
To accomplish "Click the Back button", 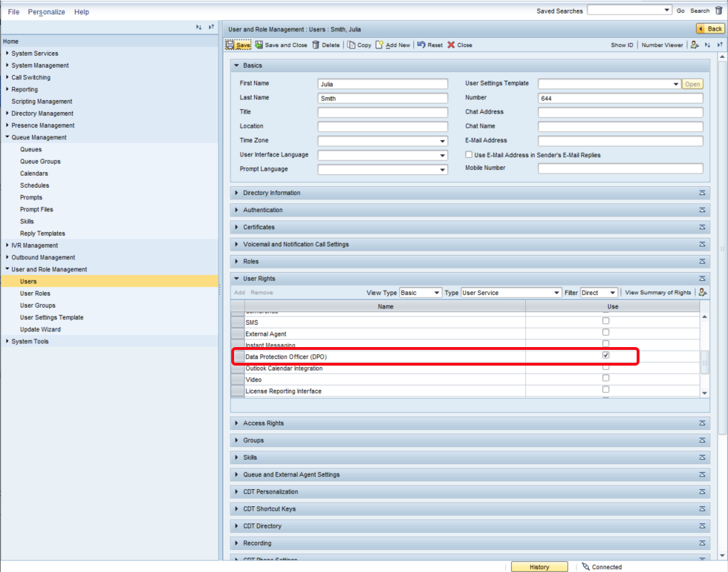I will click(710, 29).
